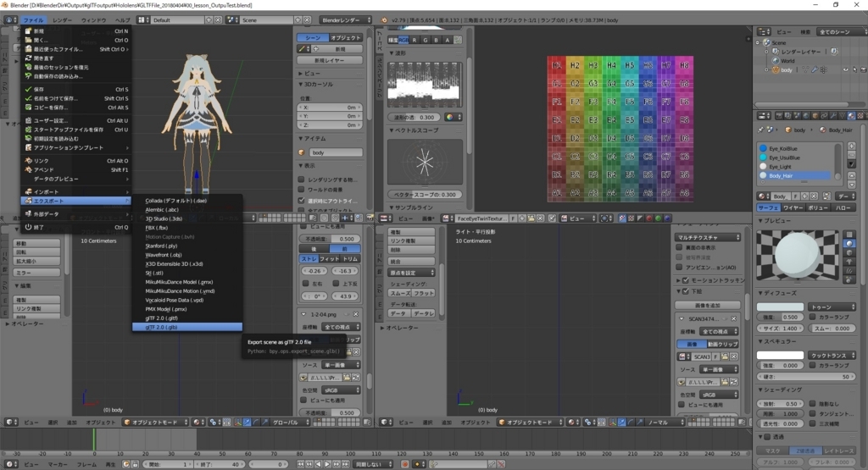
Task: Open マルチテクスチャ shading dropdown
Action: click(708, 237)
